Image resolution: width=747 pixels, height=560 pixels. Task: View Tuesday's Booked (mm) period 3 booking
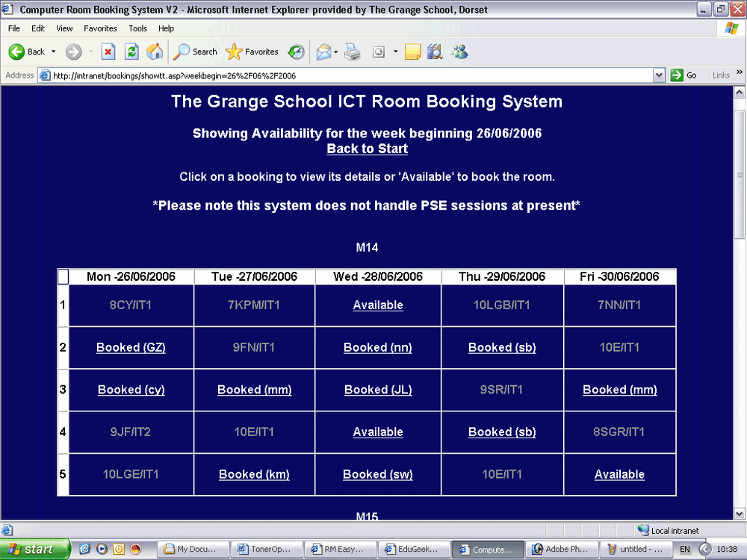(255, 390)
